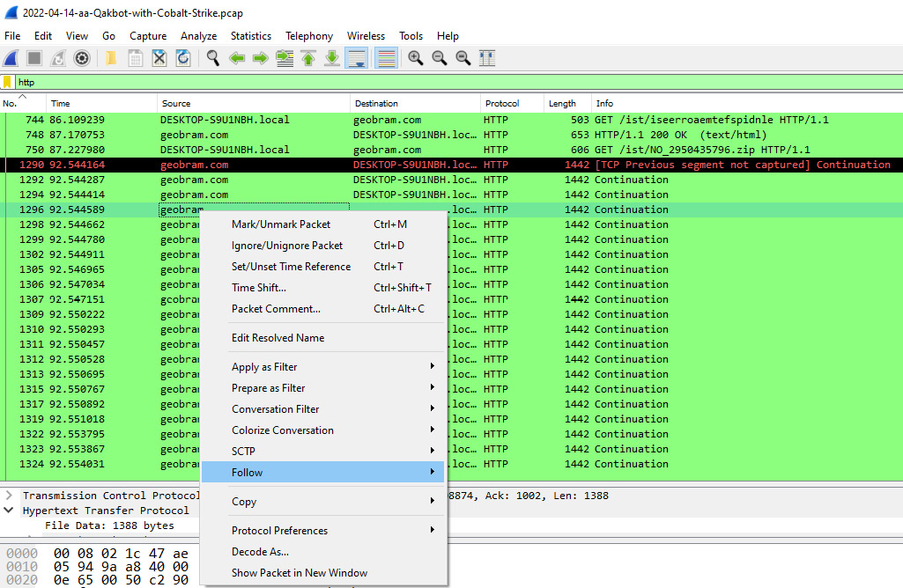Zoom in main window text
Viewport: 903px width, 588px height.
(x=415, y=58)
